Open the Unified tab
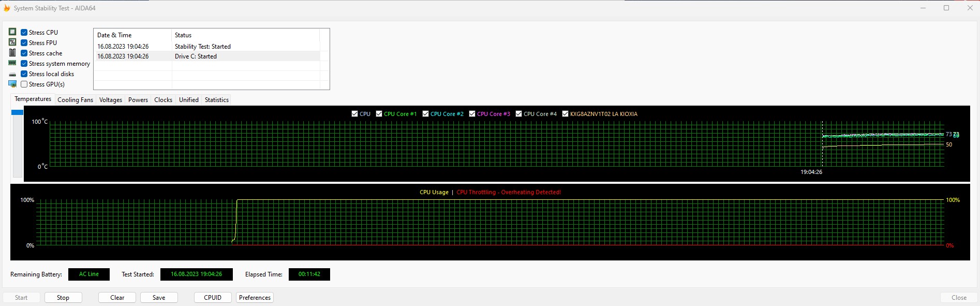The width and height of the screenshot is (980, 306). tap(189, 100)
